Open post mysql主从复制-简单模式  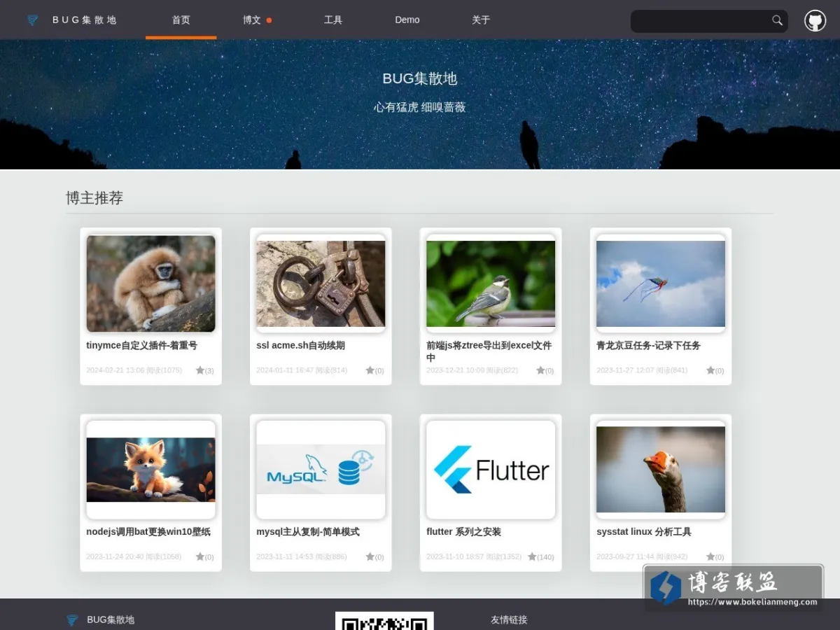(x=308, y=531)
